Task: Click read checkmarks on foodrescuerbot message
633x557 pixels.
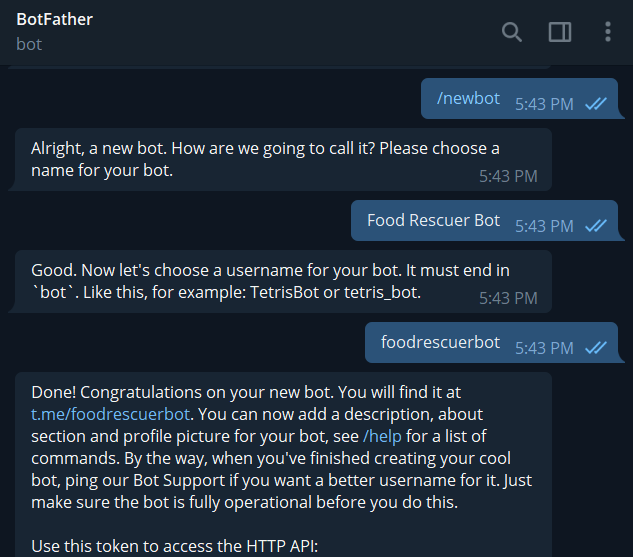Action: click(596, 348)
